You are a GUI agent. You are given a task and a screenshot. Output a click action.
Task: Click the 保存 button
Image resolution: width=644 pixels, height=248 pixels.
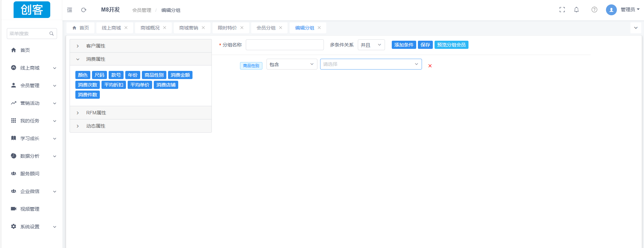click(425, 45)
